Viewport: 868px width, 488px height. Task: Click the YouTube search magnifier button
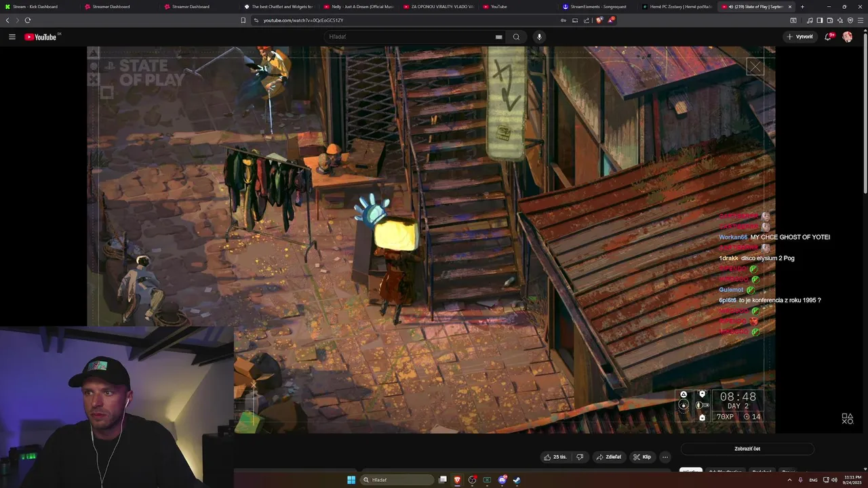pyautogui.click(x=516, y=37)
